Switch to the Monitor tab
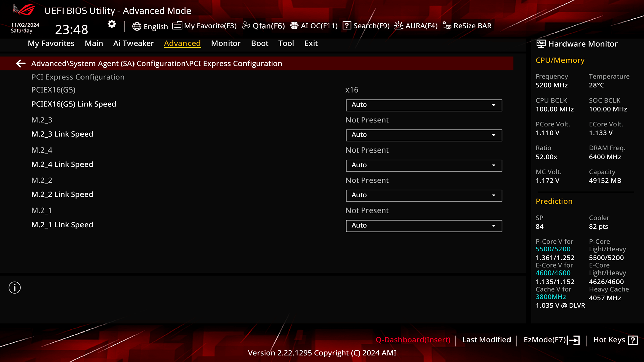Screen dimensions: 644x362 pyautogui.click(x=226, y=43)
